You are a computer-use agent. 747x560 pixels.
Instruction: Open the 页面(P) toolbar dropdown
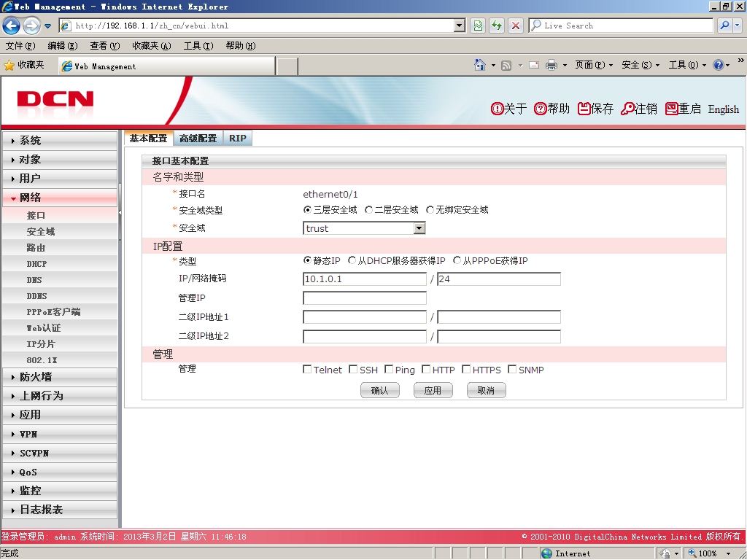594,65
